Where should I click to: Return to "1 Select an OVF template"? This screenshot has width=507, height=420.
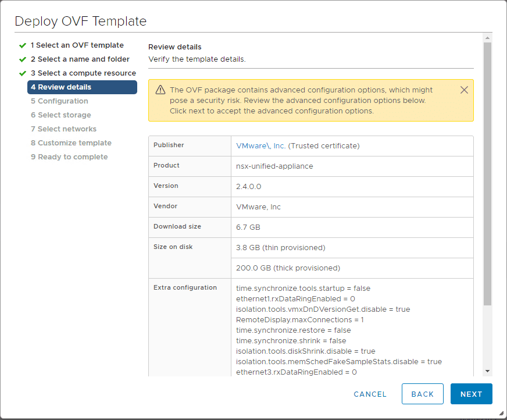(x=77, y=45)
